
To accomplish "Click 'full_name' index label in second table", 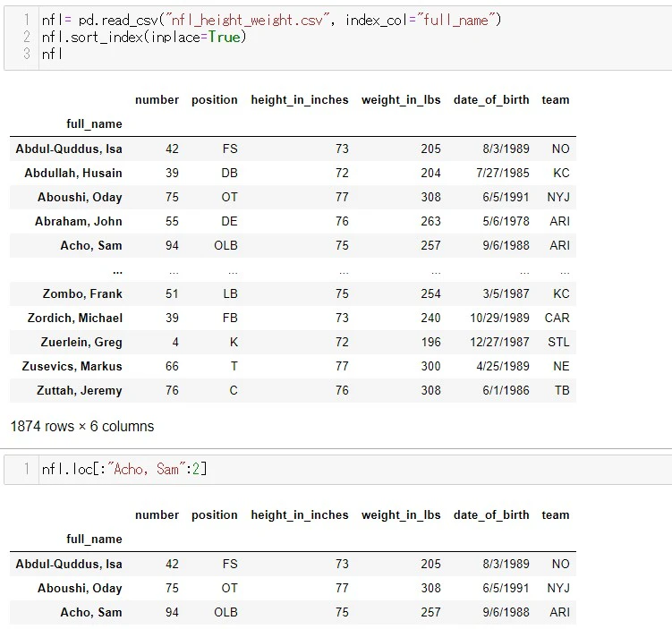I will (x=94, y=539).
